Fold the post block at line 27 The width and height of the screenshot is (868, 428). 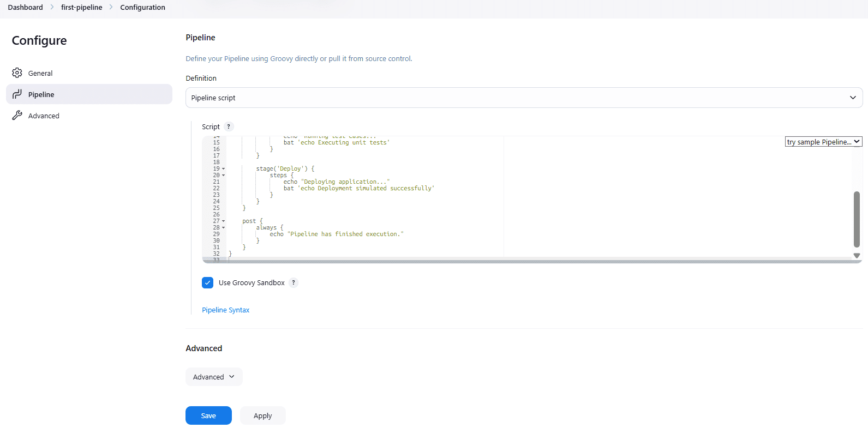[x=224, y=221]
